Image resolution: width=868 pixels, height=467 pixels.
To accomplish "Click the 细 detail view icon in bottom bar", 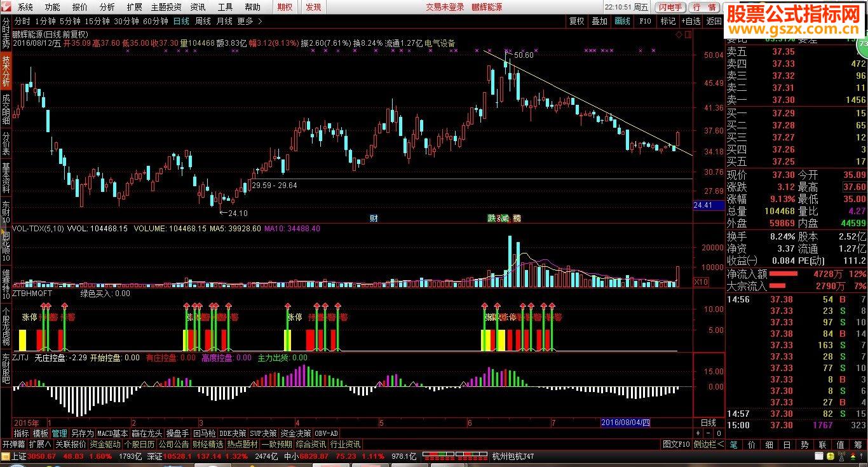I will 769,445.
